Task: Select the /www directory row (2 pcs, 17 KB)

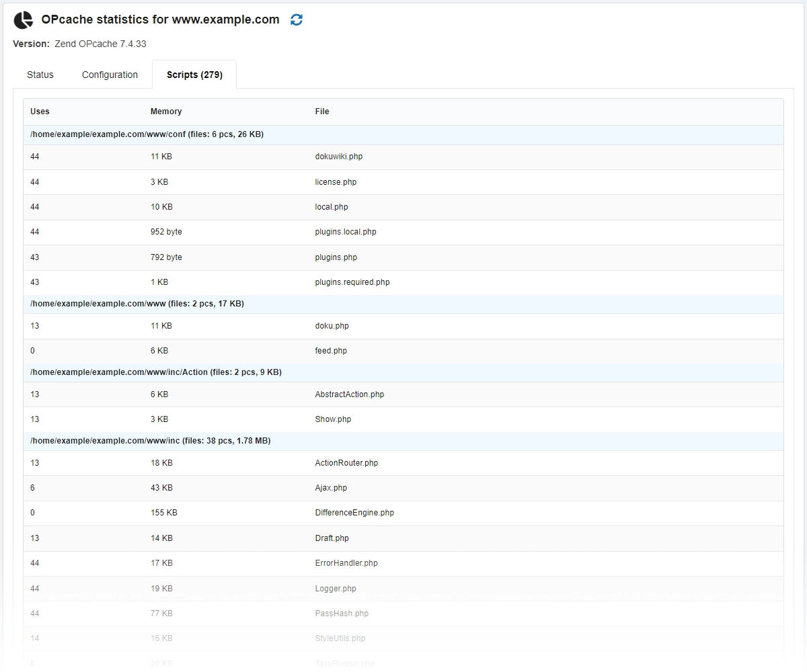Action: coord(403,304)
